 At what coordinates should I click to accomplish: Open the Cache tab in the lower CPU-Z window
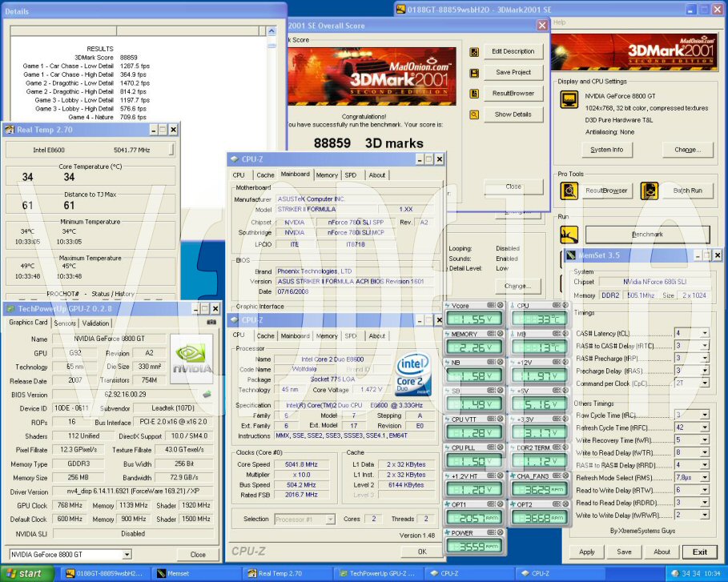tap(266, 336)
